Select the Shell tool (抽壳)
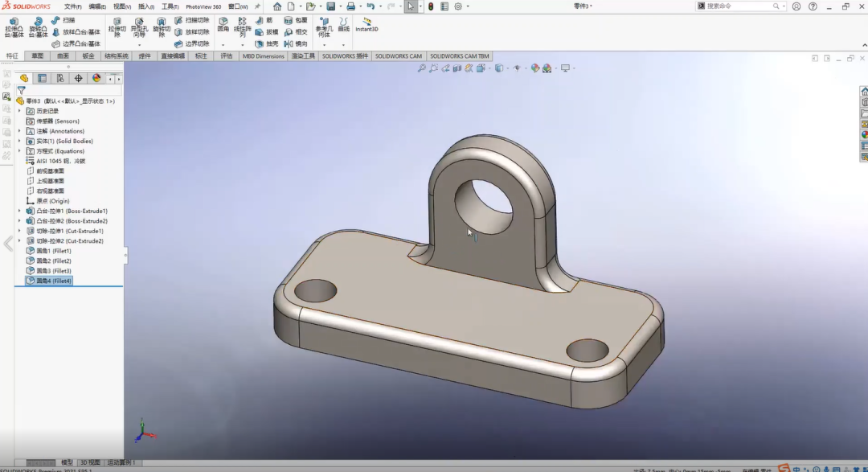This screenshot has height=472, width=868. 266,43
